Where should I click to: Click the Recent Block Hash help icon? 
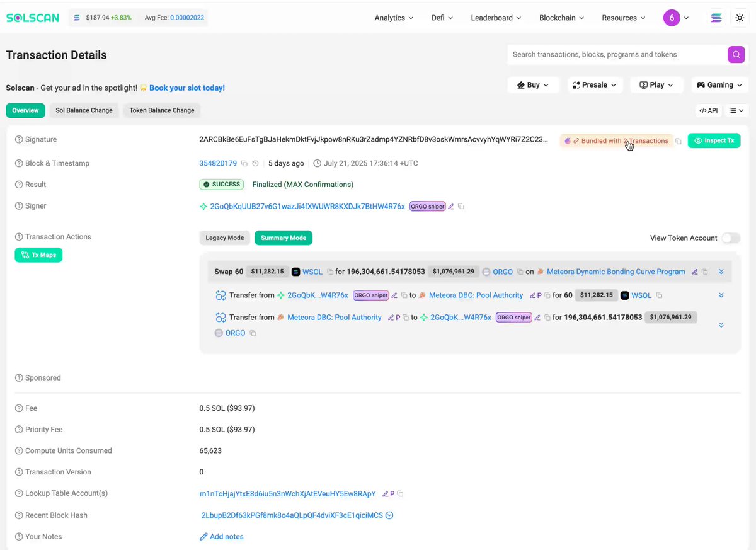tap(19, 515)
